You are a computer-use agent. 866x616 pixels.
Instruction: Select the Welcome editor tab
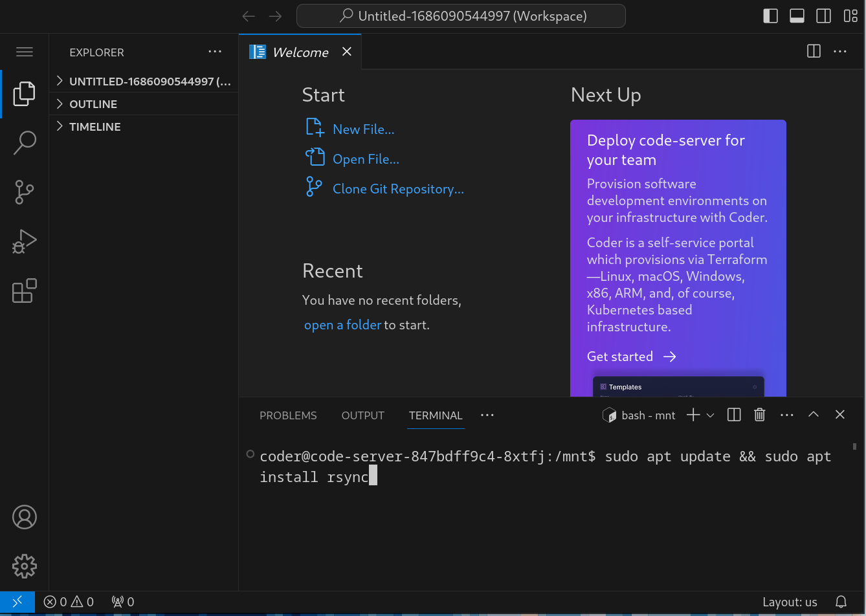[300, 52]
